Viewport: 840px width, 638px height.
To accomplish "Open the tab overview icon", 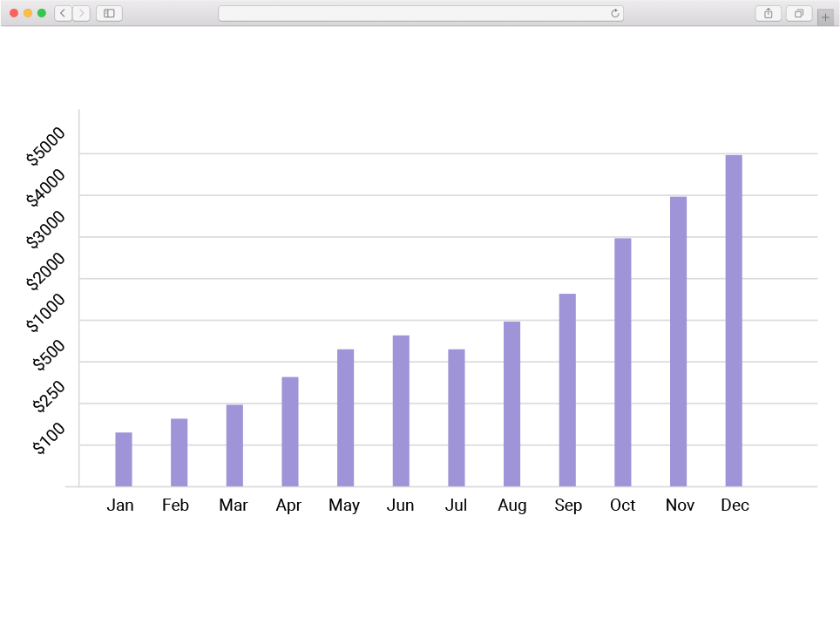I will tap(799, 15).
